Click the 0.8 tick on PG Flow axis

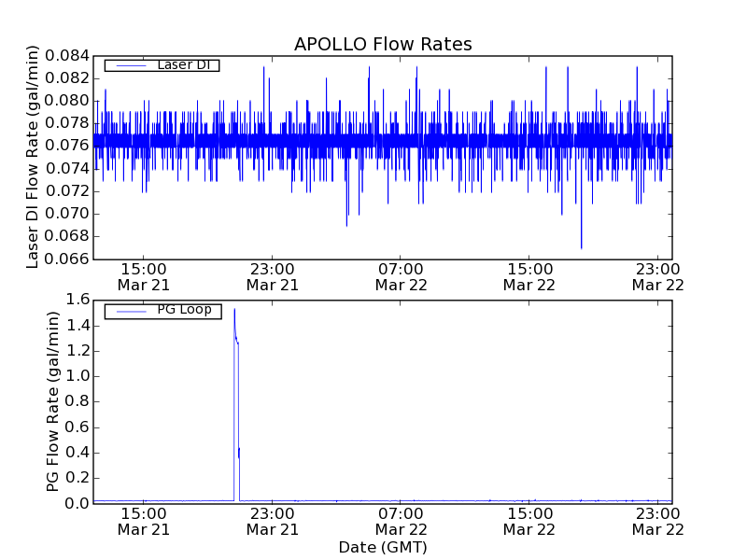78,401
